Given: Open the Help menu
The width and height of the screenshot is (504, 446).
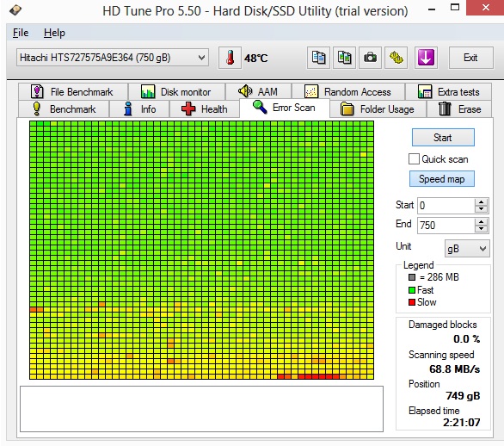Looking at the screenshot, I should tap(54, 33).
